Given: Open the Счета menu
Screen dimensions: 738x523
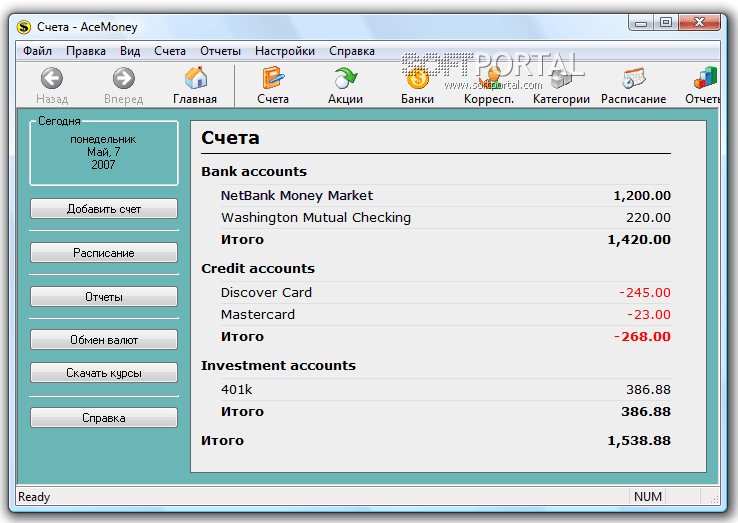Looking at the screenshot, I should (170, 51).
